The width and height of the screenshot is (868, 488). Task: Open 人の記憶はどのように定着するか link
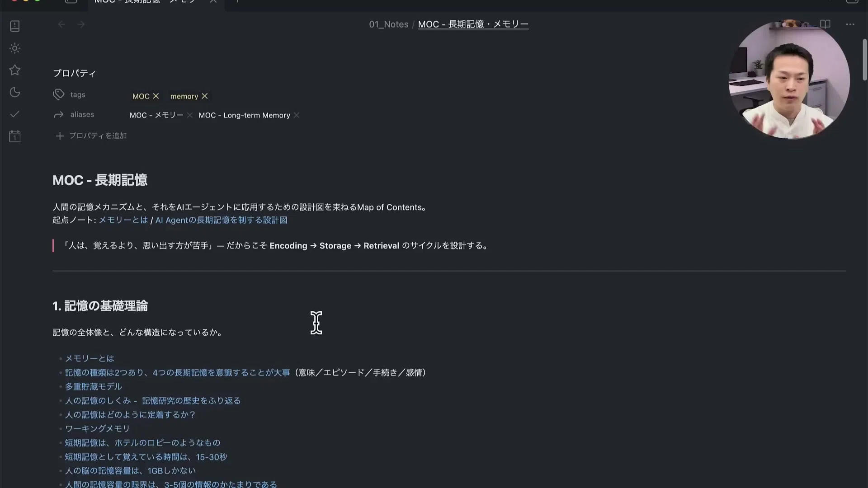point(130,414)
